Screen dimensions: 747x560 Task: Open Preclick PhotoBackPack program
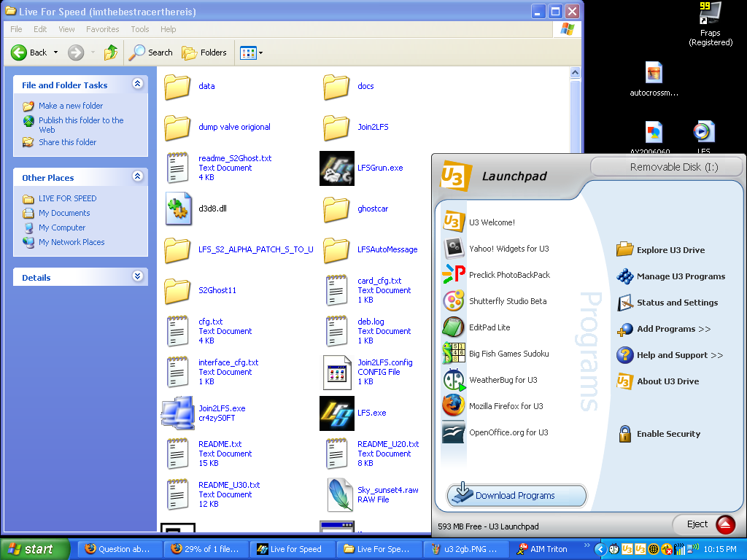[x=498, y=275]
